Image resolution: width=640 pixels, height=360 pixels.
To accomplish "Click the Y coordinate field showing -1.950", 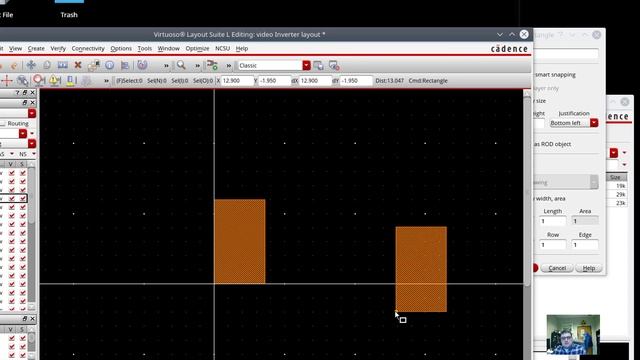I will coord(274,81).
